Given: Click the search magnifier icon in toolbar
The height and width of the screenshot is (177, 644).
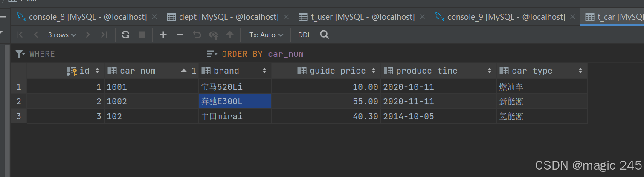Looking at the screenshot, I should pos(325,35).
